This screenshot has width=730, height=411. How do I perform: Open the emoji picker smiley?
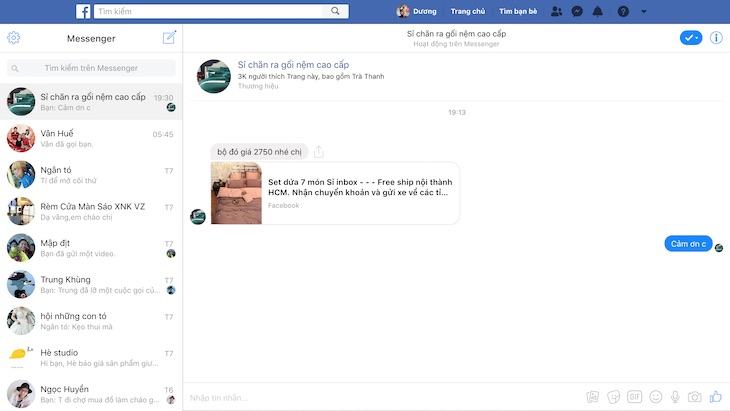656,397
